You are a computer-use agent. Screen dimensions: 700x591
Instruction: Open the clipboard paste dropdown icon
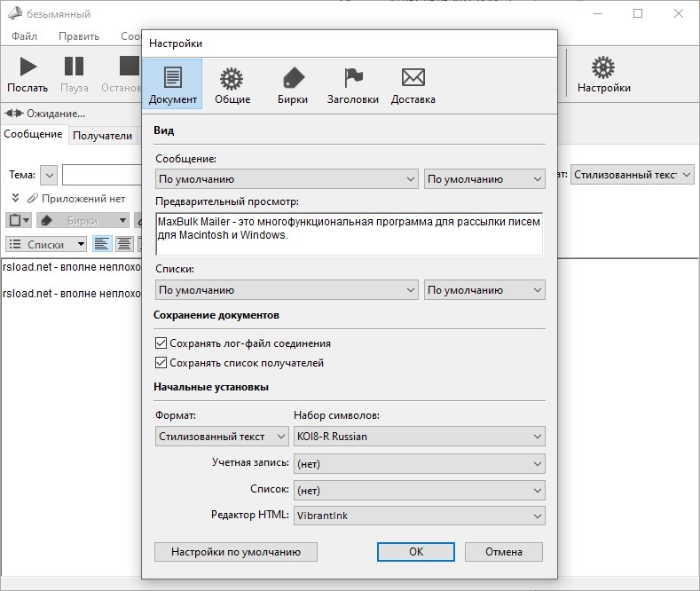(x=19, y=220)
